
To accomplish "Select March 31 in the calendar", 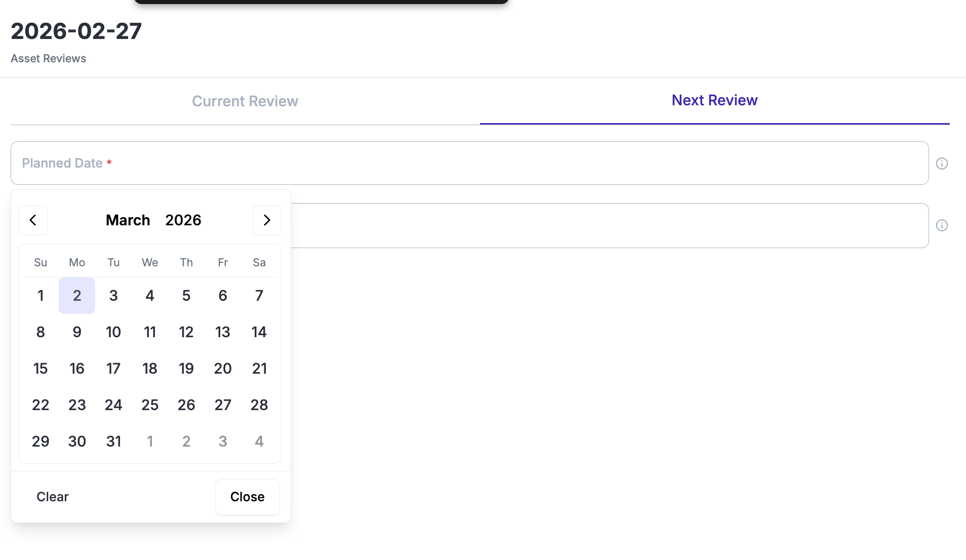I will click(113, 442).
